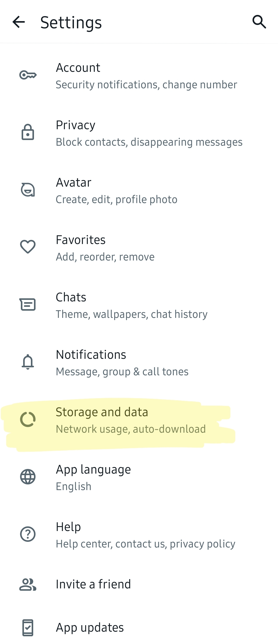
Task: Choose App language English option
Action: pos(93,477)
